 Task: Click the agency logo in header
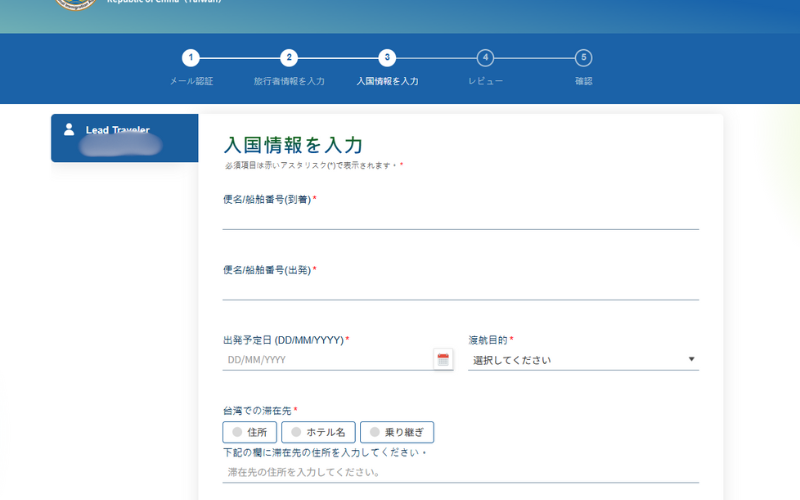click(75, 4)
